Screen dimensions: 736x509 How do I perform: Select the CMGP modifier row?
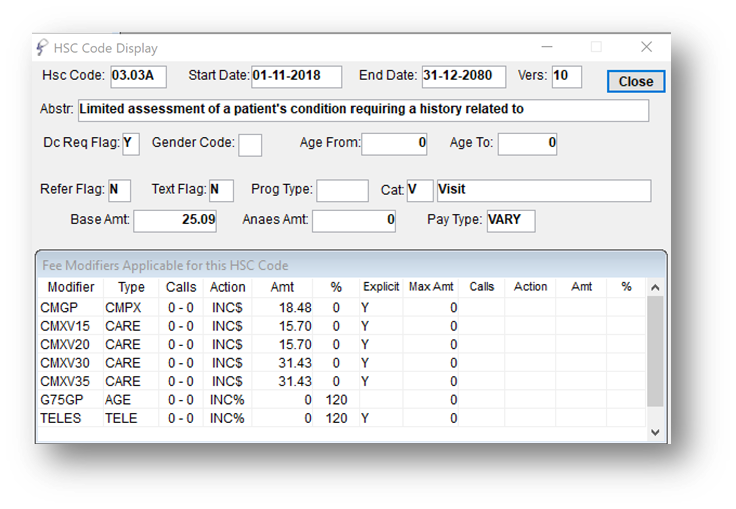point(342,308)
